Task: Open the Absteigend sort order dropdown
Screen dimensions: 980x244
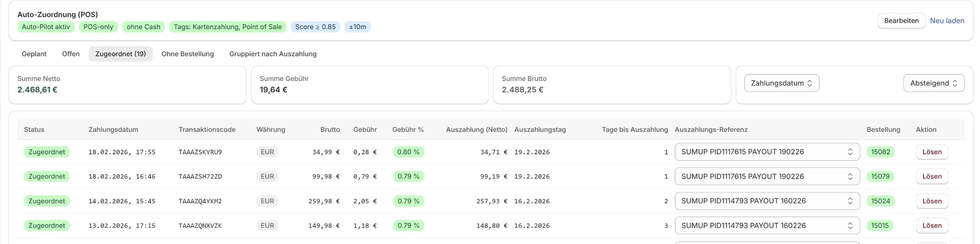Action: click(x=934, y=83)
